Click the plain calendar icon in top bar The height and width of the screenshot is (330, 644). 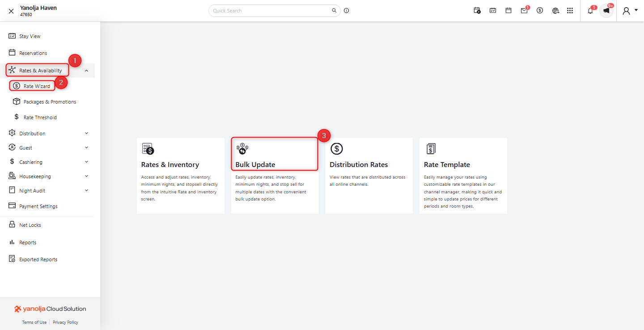point(508,11)
